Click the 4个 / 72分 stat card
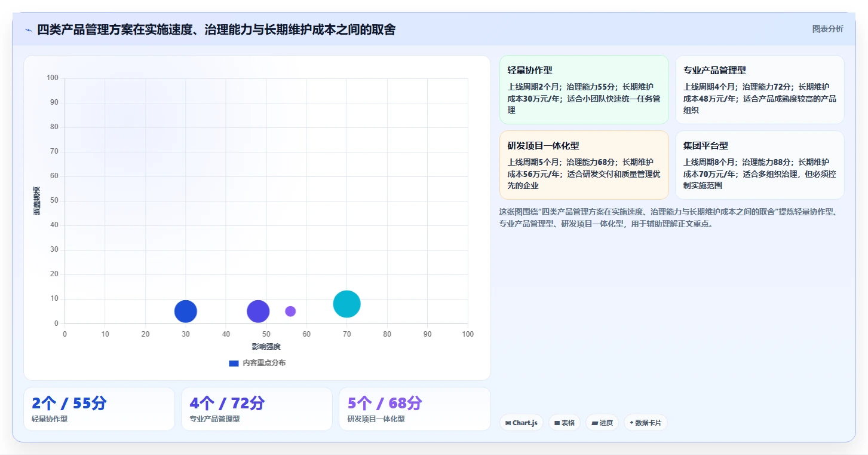 [x=257, y=409]
